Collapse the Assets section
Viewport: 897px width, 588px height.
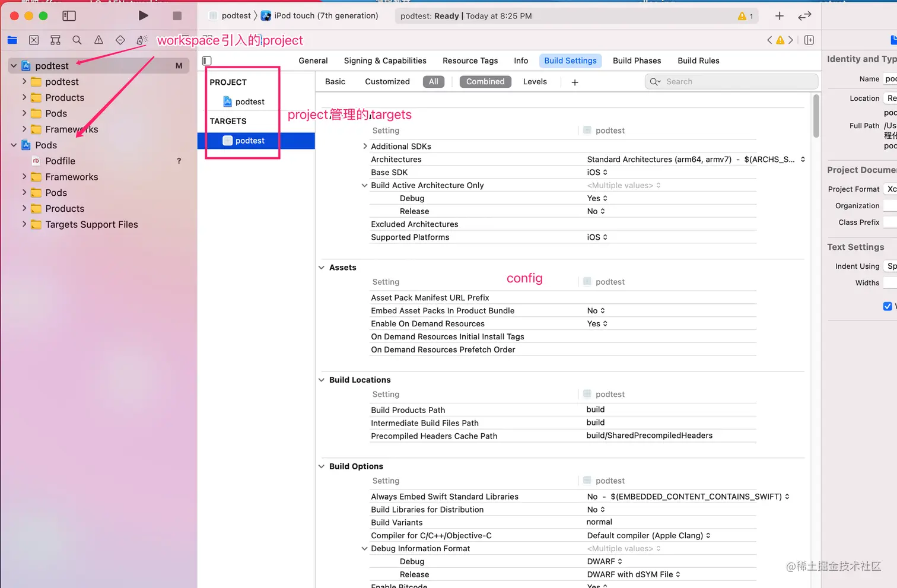click(x=322, y=268)
